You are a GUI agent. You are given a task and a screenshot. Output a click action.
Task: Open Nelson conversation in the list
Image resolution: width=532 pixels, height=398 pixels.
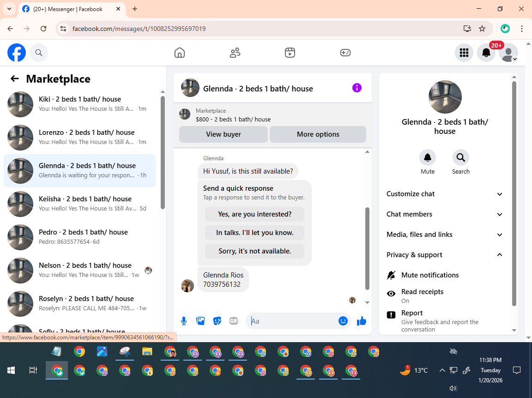point(80,270)
